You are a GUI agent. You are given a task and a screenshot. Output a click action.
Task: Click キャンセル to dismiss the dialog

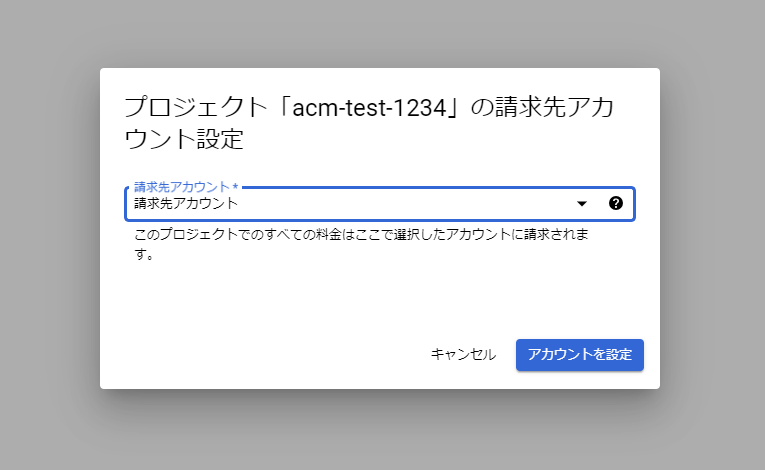[x=463, y=354]
